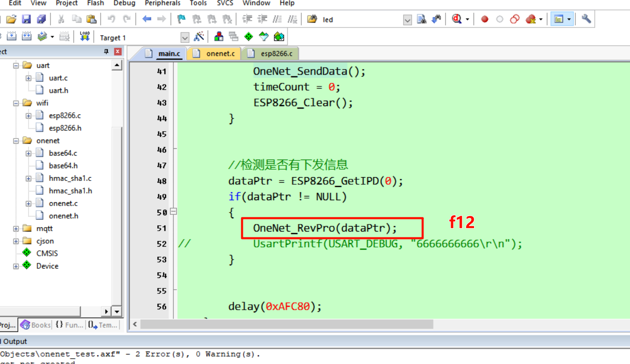Save the current file using the floppy icon
630x364 pixels.
click(x=26, y=19)
